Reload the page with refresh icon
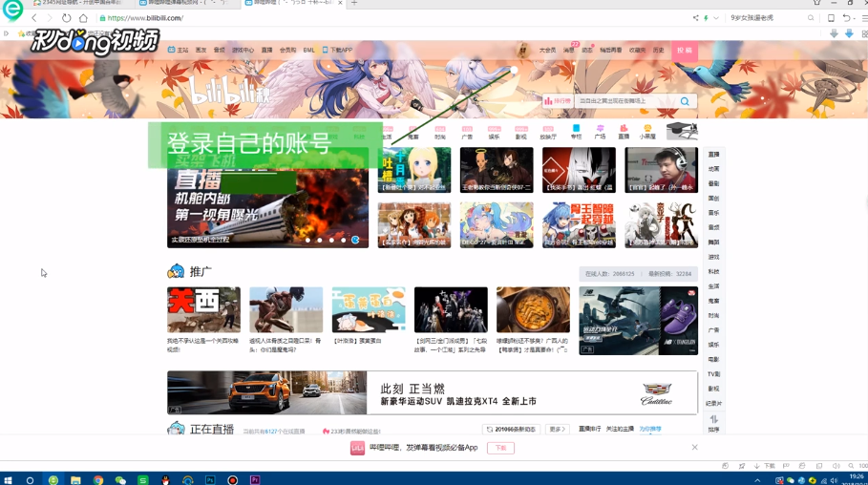 67,18
